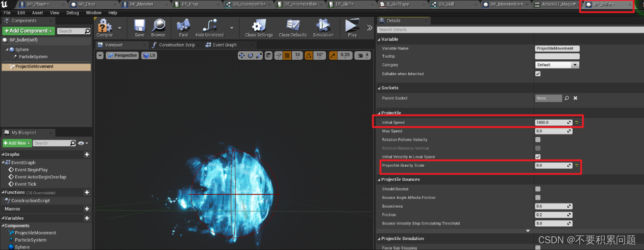The height and width of the screenshot is (250, 644).
Task: Open the Debug menu
Action: click(x=72, y=13)
